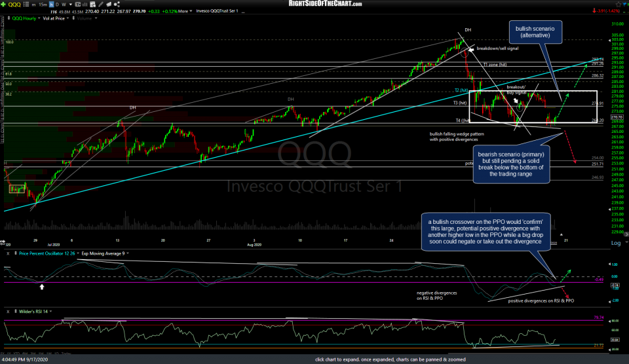Close the Wilder's RSI pane
The image size is (629, 364).
pyautogui.click(x=8, y=312)
